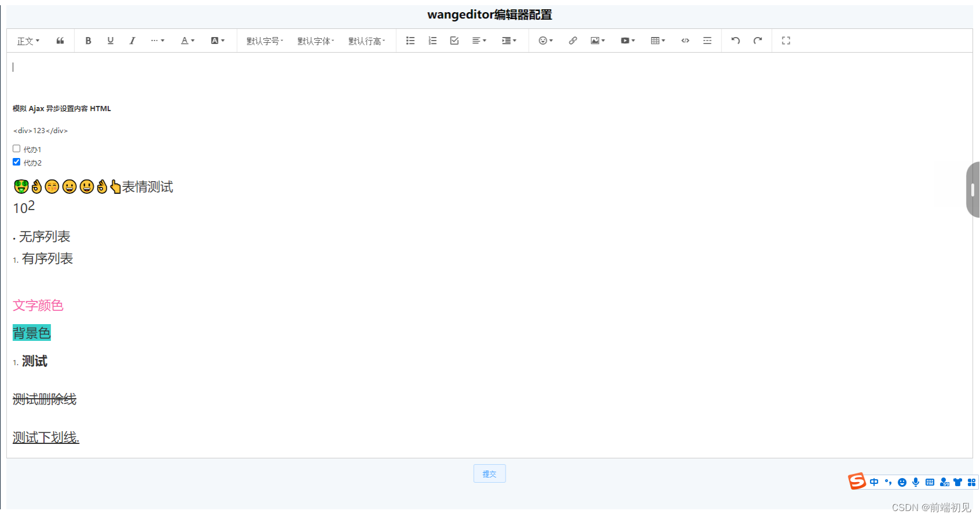Check the 代办1 checkbox
Image resolution: width=980 pixels, height=518 pixels.
(16, 149)
